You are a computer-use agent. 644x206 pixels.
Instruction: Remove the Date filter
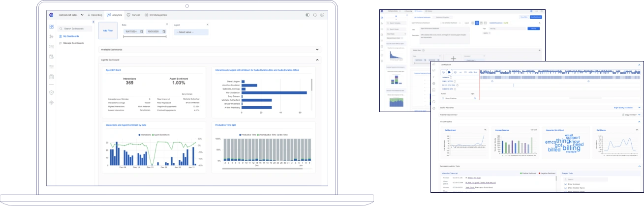tap(167, 24)
